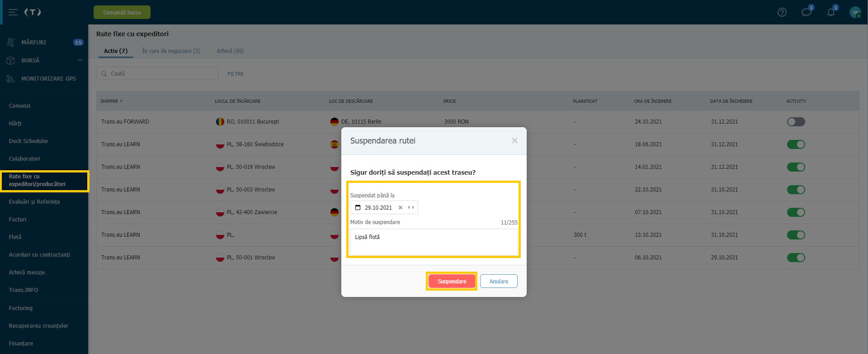Click the PLANIFICAT column header

(x=585, y=101)
